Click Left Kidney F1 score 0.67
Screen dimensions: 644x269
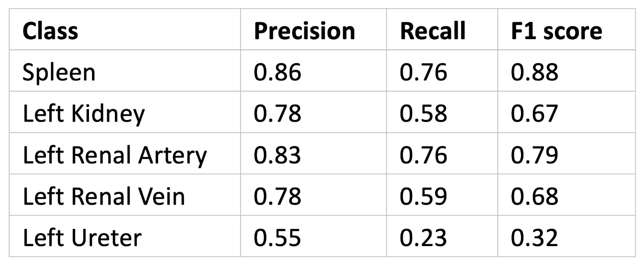(535, 113)
